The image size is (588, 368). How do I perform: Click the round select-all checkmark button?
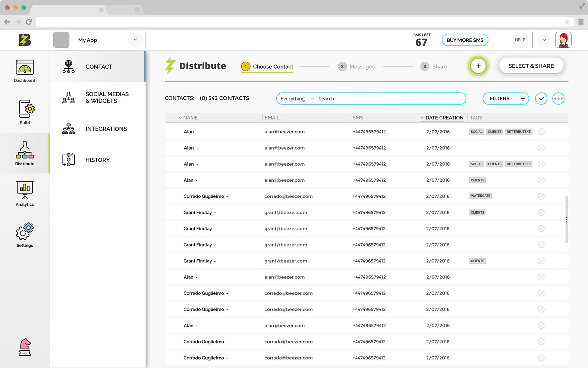[541, 99]
